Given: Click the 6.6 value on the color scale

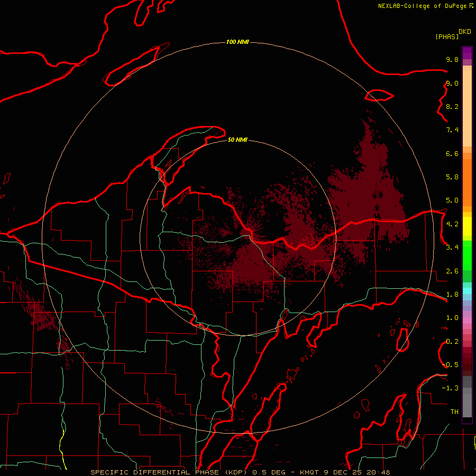Looking at the screenshot, I should [452, 153].
